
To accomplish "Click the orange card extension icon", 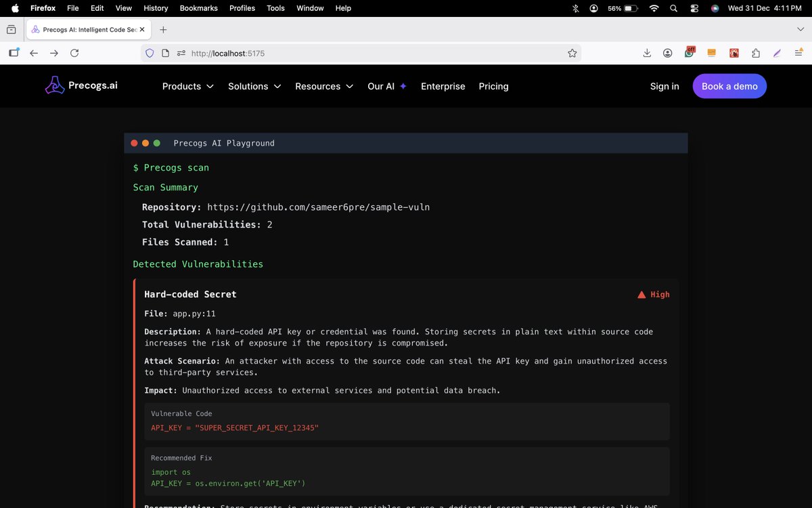I will point(711,53).
